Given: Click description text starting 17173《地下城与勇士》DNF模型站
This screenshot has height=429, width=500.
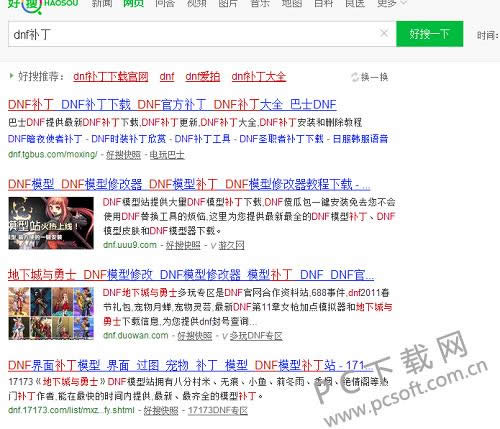Looking at the screenshot, I should point(198,389).
